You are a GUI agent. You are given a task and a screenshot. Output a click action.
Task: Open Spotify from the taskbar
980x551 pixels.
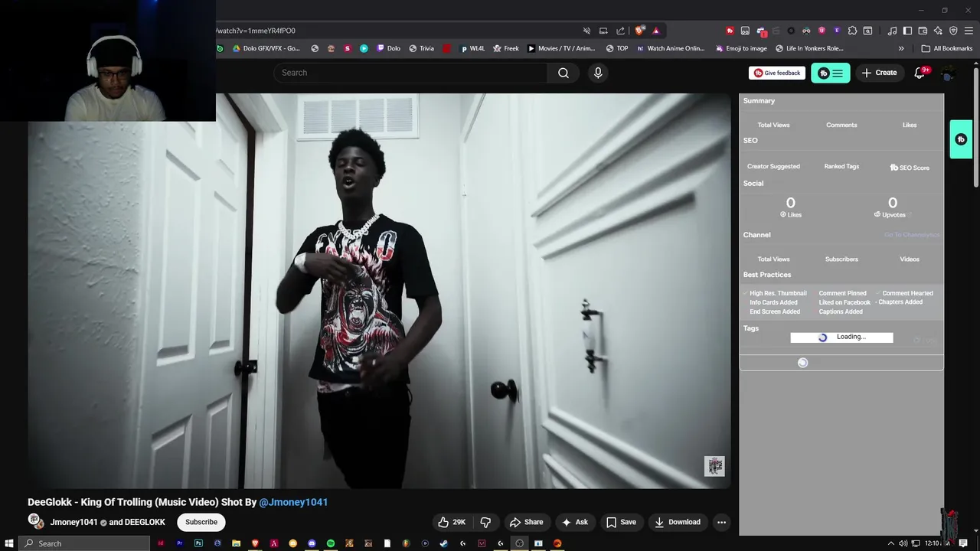[x=331, y=543]
